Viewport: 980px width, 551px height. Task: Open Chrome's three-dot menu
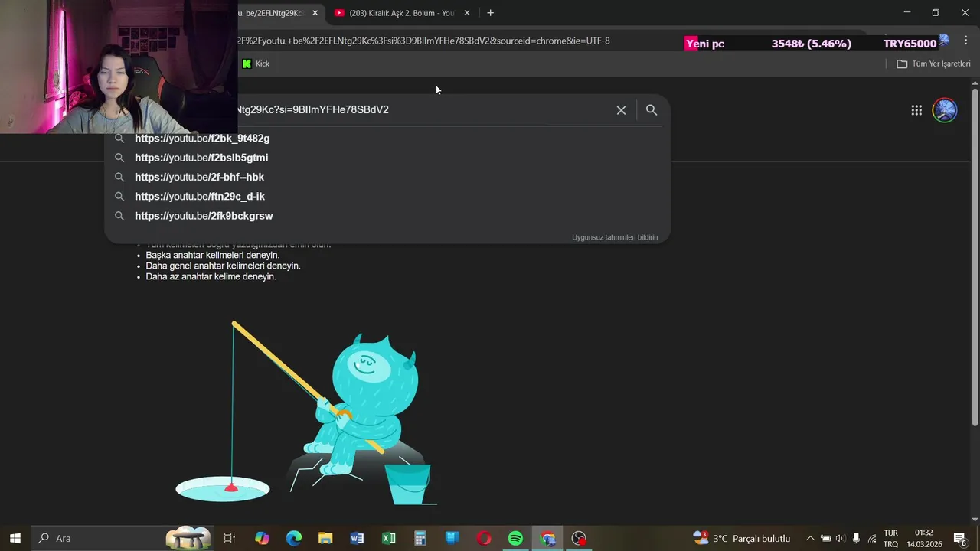click(x=966, y=41)
